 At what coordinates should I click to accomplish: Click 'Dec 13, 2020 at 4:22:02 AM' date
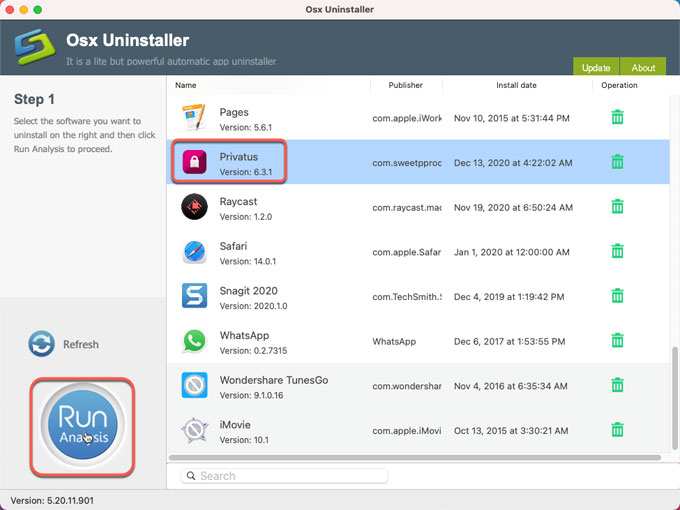coord(513,163)
